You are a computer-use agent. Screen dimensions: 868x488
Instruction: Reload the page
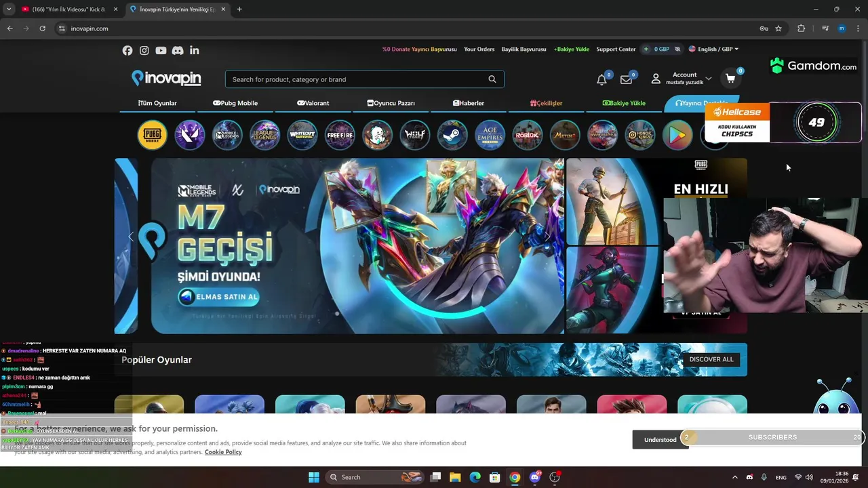(42, 28)
